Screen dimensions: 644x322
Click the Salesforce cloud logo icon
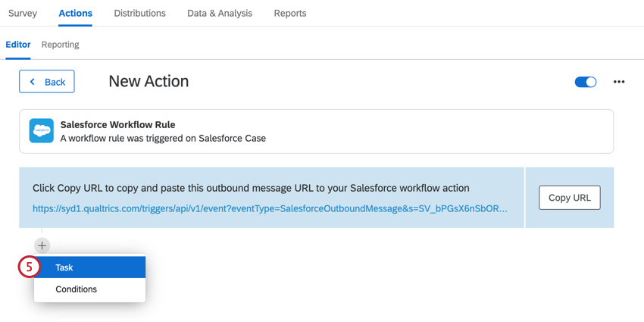pyautogui.click(x=42, y=130)
